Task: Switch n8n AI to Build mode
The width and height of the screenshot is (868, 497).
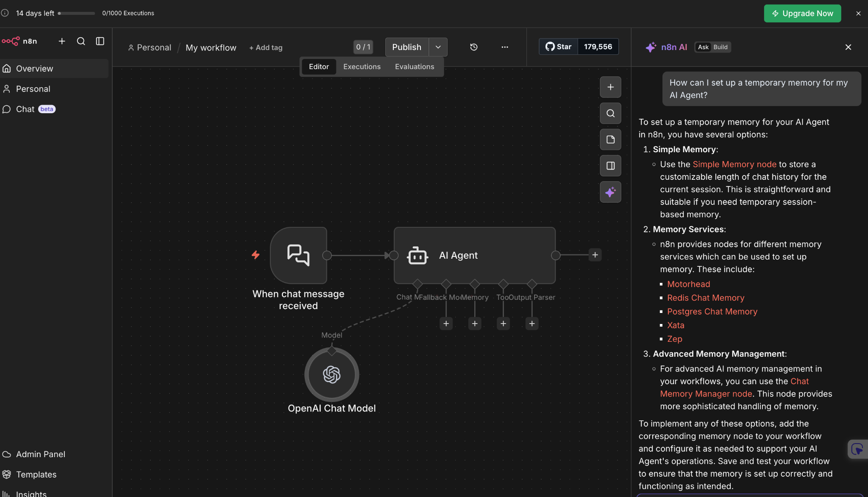Action: 720,47
